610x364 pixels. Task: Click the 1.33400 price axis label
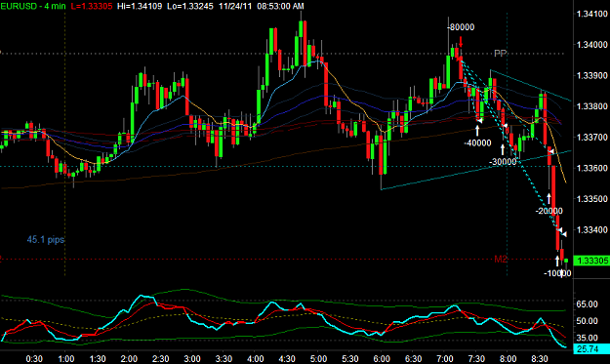[591, 230]
